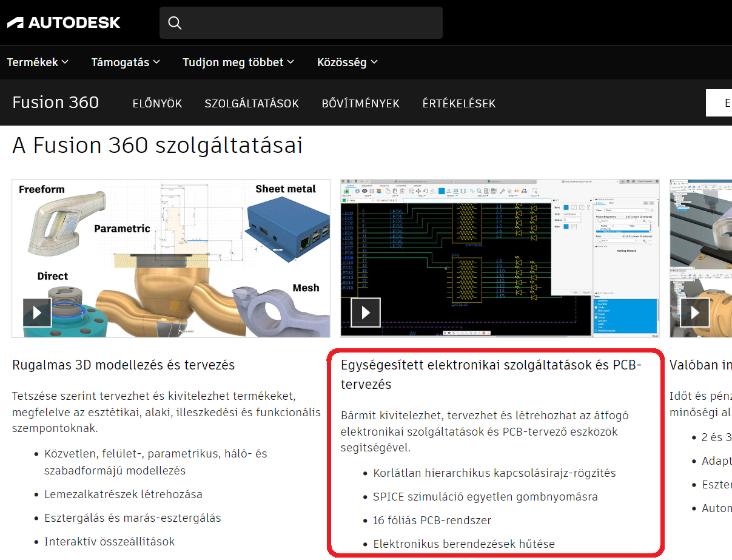Go to the ELŐNYÖK section tab
Viewport: 732px width, 560px height.
pos(158,104)
